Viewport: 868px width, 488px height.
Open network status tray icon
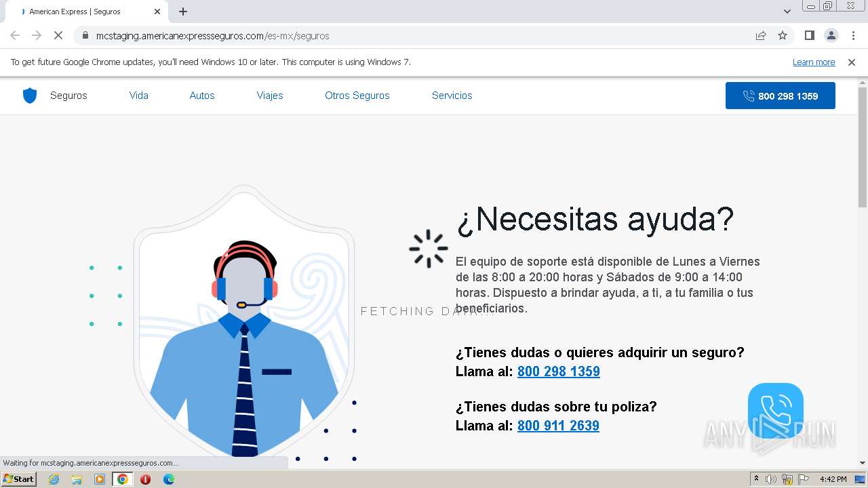tap(787, 479)
